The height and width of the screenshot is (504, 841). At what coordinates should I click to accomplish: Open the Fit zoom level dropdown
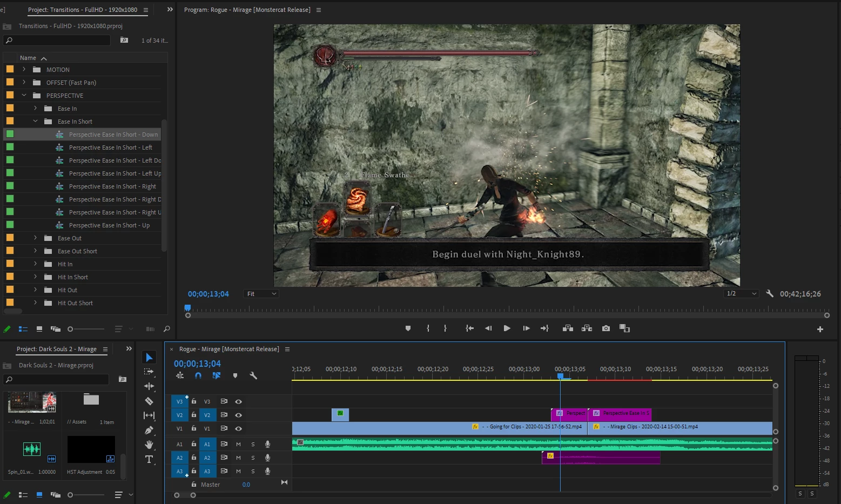pyautogui.click(x=261, y=294)
